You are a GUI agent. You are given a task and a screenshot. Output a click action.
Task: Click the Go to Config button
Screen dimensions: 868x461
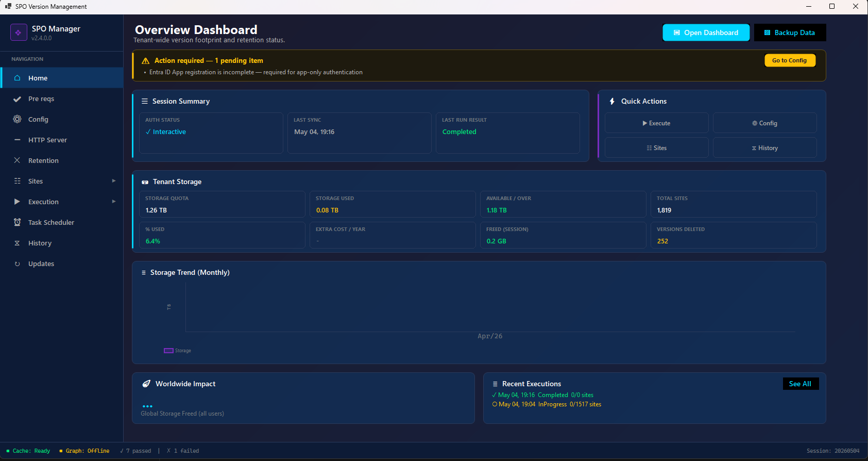(x=790, y=60)
